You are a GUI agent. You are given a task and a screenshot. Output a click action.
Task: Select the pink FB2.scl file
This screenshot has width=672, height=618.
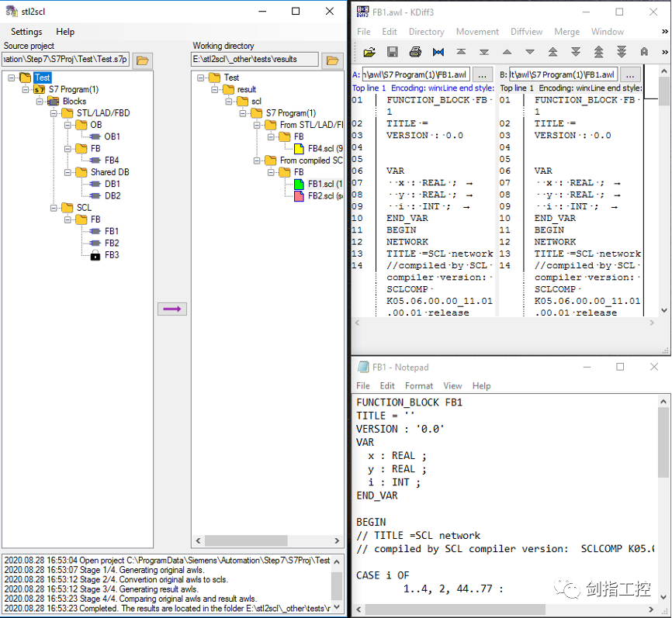coord(320,196)
